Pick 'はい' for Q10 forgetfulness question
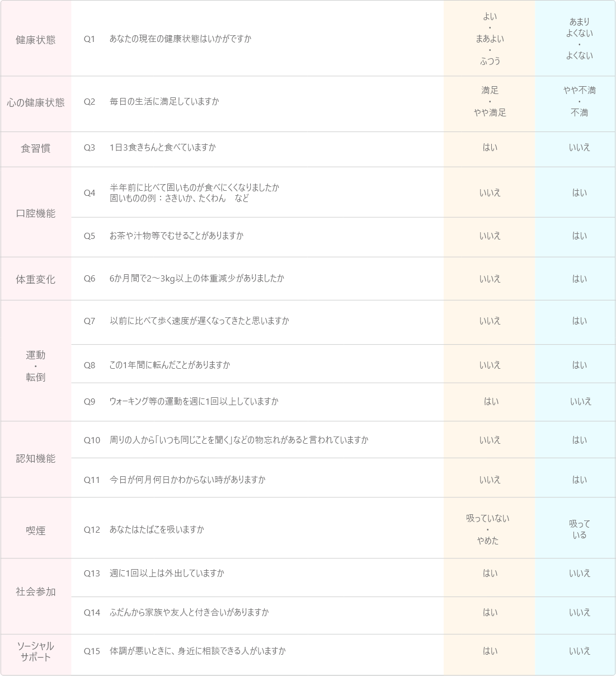This screenshot has width=616, height=676. (579, 440)
